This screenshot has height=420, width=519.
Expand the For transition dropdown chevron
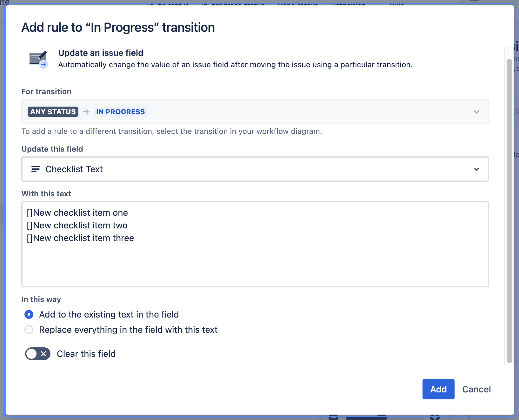click(476, 112)
